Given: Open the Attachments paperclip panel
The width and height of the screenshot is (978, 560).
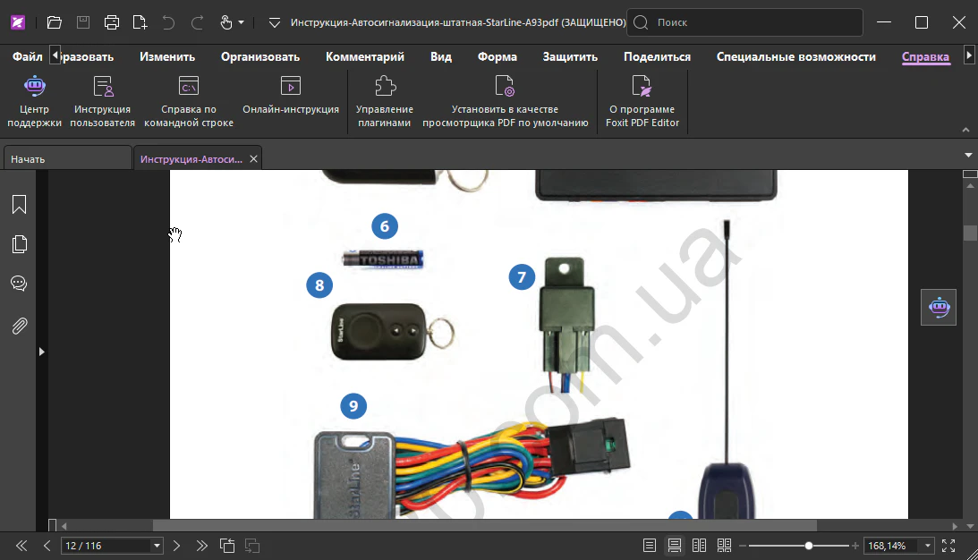Looking at the screenshot, I should pyautogui.click(x=19, y=326).
